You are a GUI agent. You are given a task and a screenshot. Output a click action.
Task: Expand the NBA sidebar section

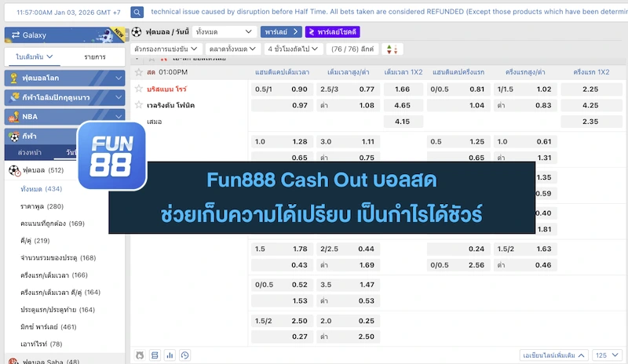click(x=64, y=117)
